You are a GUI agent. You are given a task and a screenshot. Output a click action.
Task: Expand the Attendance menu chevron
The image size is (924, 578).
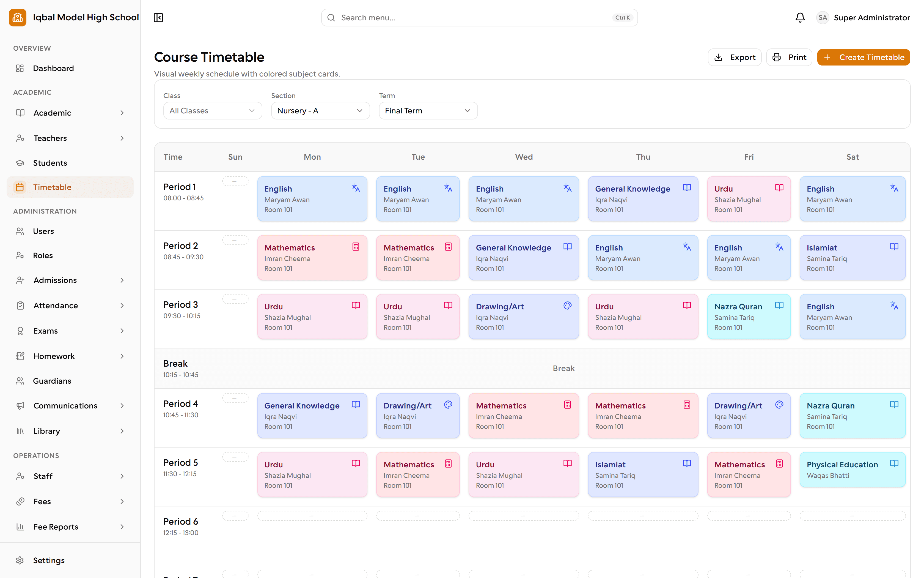click(x=122, y=306)
